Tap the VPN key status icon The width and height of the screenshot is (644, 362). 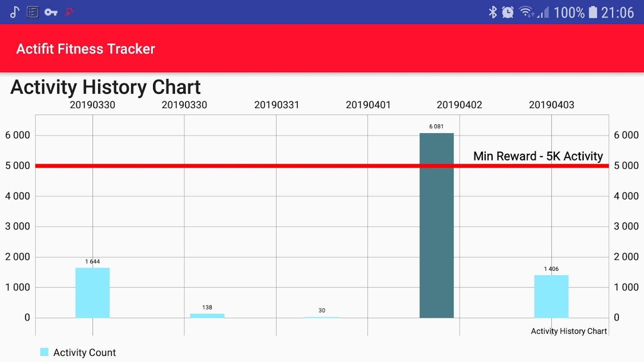click(x=51, y=12)
